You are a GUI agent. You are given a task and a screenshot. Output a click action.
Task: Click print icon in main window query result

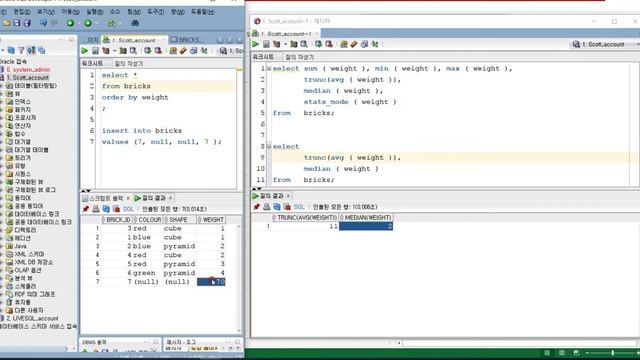pyautogui.click(x=96, y=209)
